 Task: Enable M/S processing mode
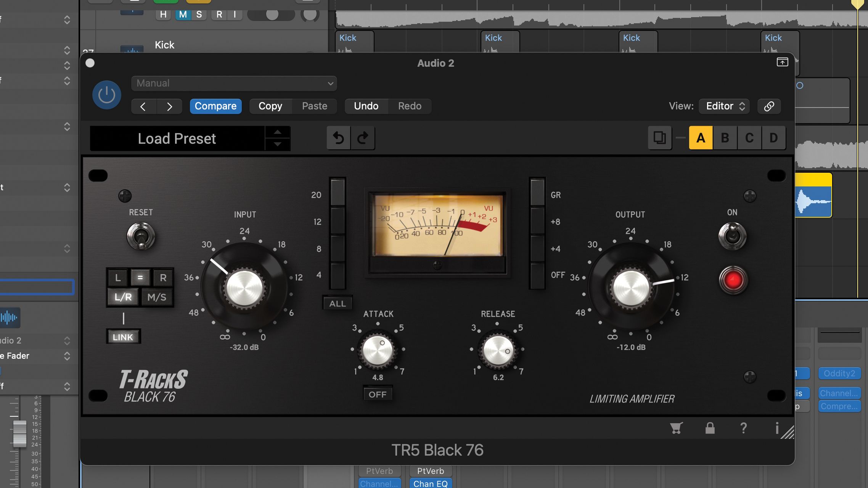click(157, 297)
